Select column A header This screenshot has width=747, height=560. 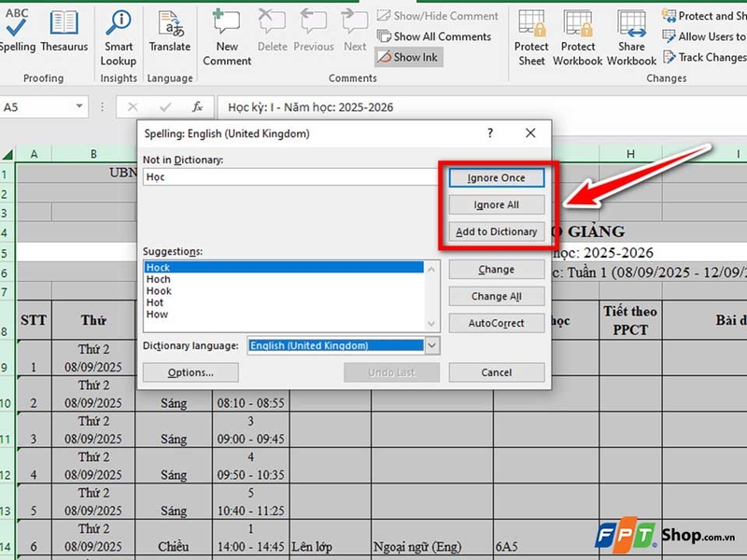pyautogui.click(x=34, y=154)
